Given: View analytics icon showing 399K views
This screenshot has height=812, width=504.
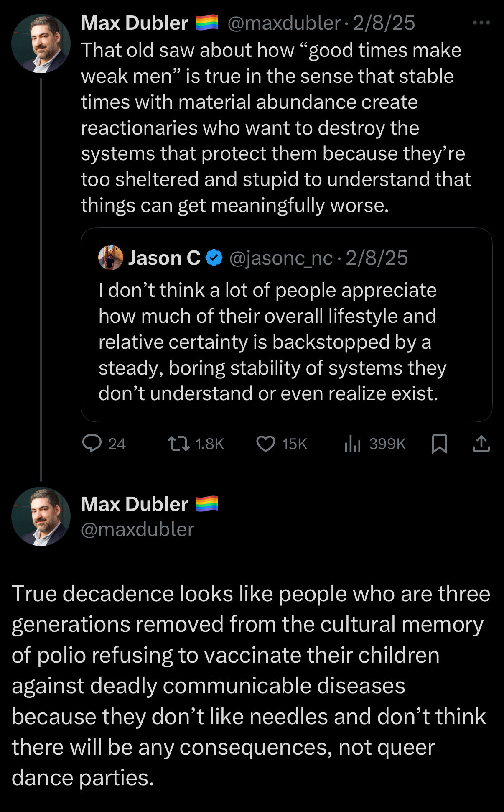Looking at the screenshot, I should point(352,444).
